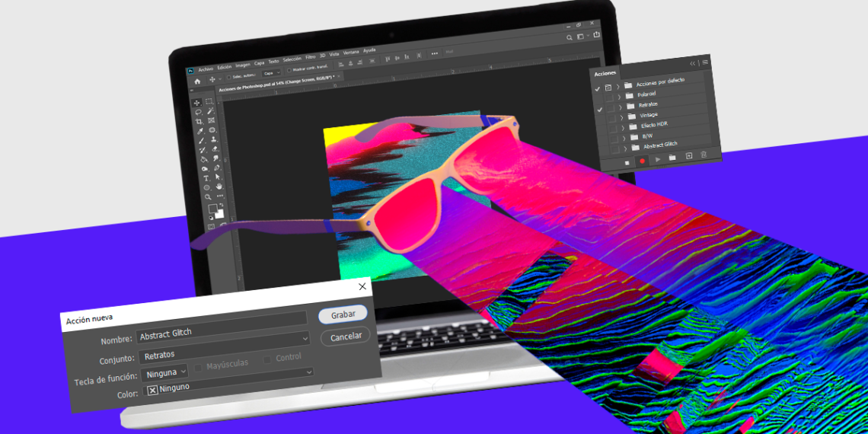Select the Lasso tool

pos(198,112)
